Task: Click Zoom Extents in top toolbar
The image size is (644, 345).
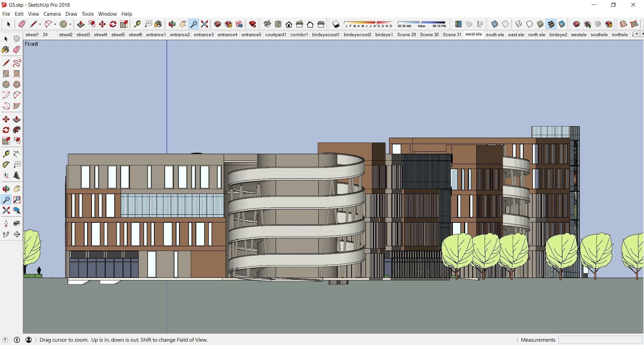Action: tap(204, 24)
